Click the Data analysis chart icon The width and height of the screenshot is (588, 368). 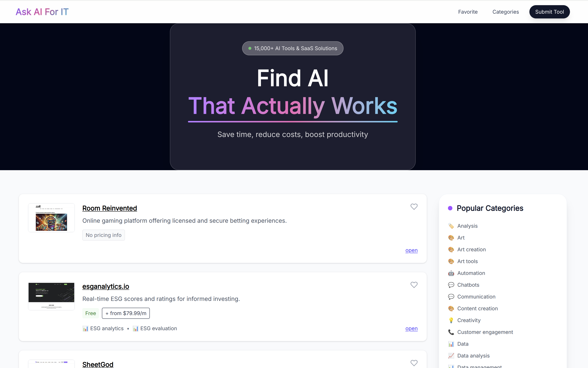(451, 356)
